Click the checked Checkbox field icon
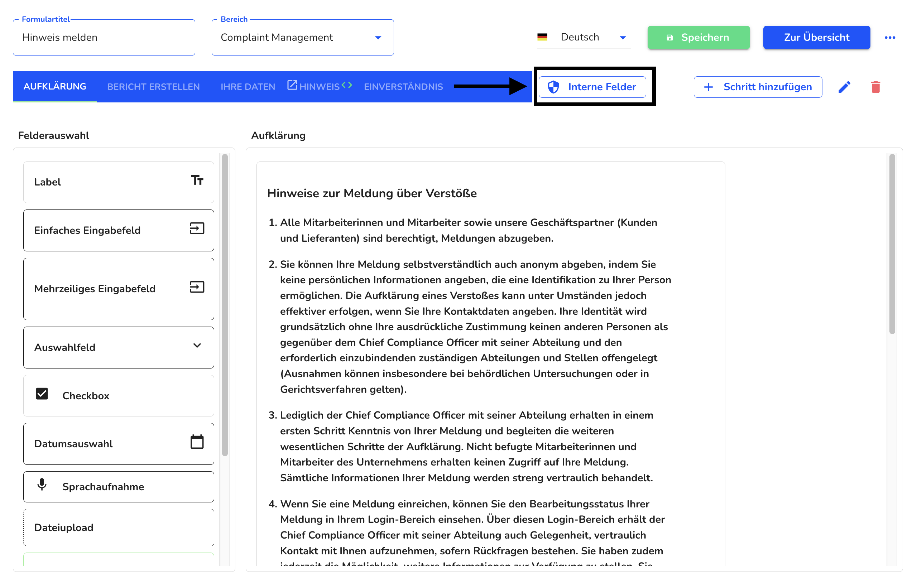Viewport: 917px width, 588px height. tap(42, 394)
